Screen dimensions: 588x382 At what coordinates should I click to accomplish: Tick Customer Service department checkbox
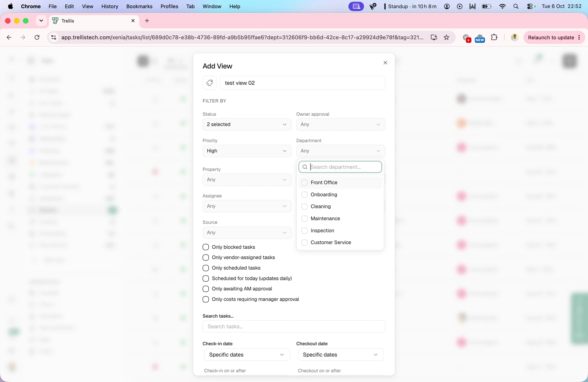pyautogui.click(x=304, y=242)
